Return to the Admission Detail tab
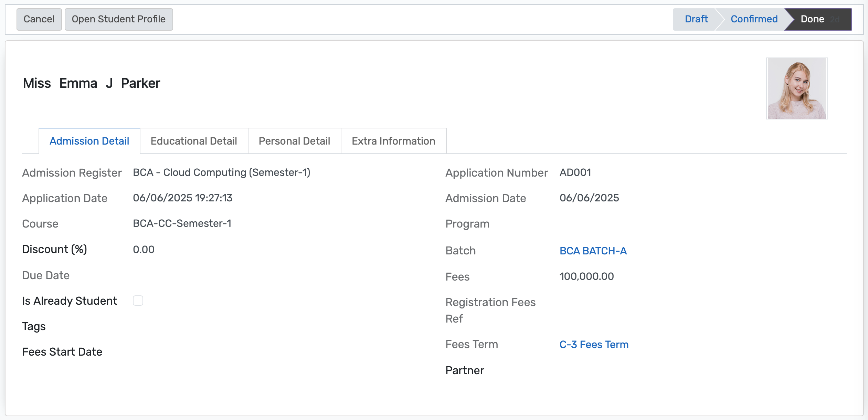The width and height of the screenshot is (868, 420). [89, 141]
